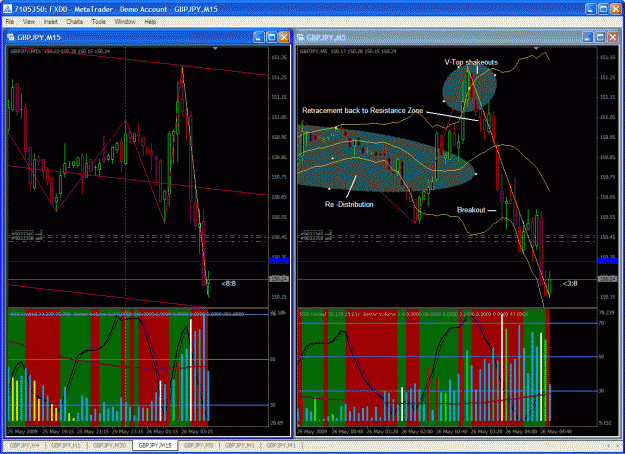Minimize the GBPJPY,M5 chart window
Viewport: 625px width, 454px height.
point(587,37)
